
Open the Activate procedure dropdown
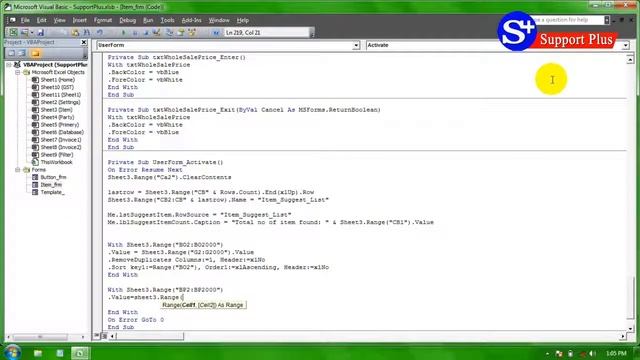(x=625, y=45)
